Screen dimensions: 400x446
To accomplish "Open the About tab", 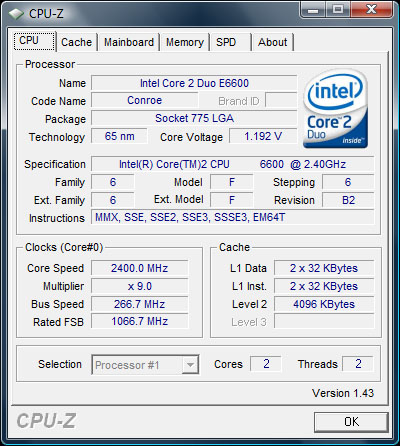I will [273, 42].
